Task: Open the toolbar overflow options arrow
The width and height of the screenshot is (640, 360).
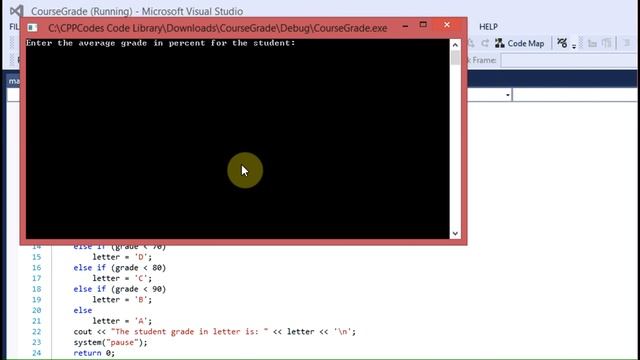Action: 573,47
